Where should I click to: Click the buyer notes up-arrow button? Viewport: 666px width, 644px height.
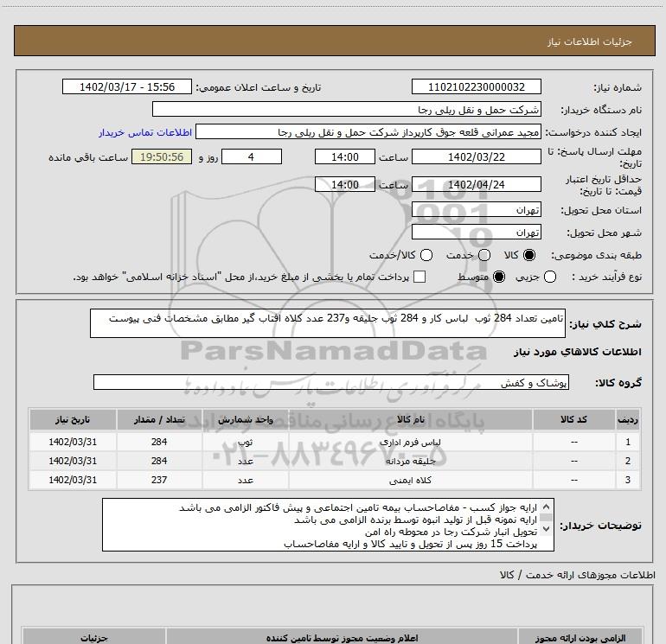click(547, 507)
